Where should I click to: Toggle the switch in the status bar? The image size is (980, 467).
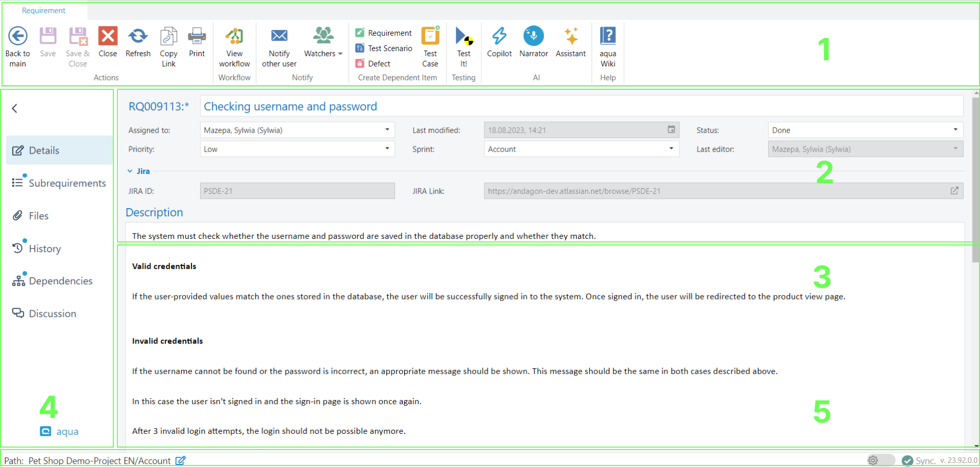(880, 460)
